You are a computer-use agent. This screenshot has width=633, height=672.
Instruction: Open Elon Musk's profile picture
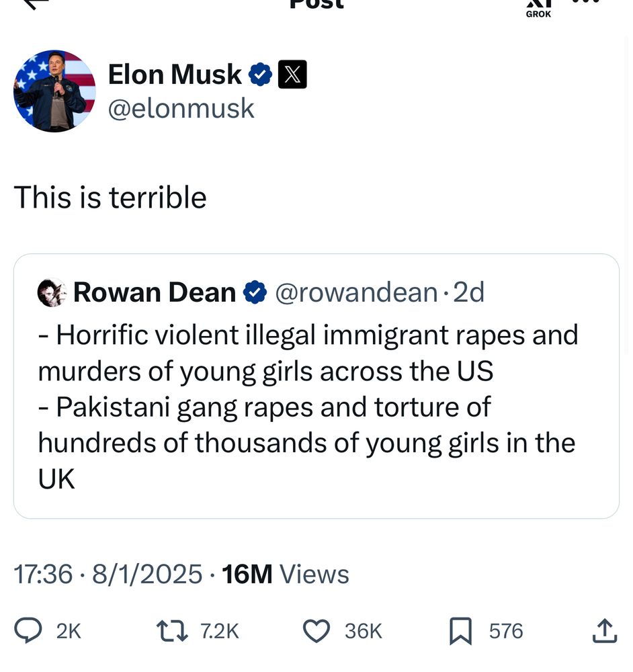point(54,91)
